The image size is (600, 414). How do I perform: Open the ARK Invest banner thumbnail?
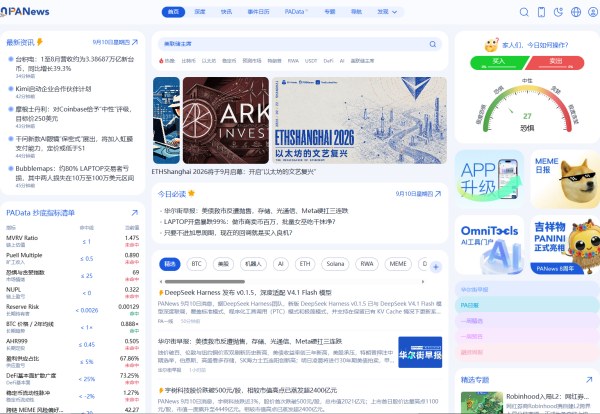226,121
